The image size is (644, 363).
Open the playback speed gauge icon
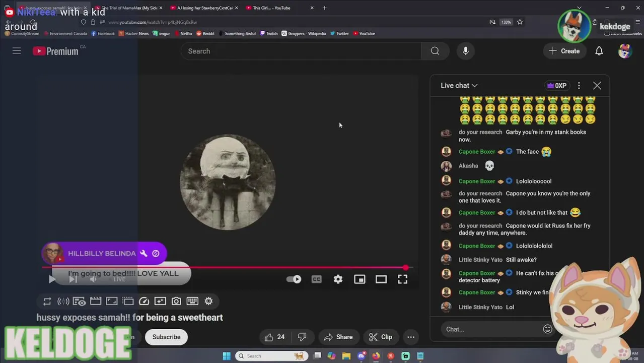[x=144, y=301]
